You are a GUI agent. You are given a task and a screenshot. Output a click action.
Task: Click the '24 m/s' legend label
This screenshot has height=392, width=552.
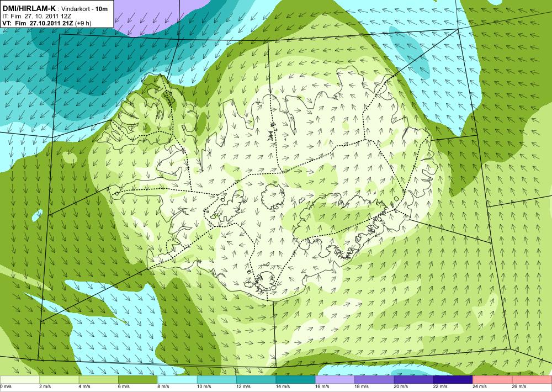(480, 386)
